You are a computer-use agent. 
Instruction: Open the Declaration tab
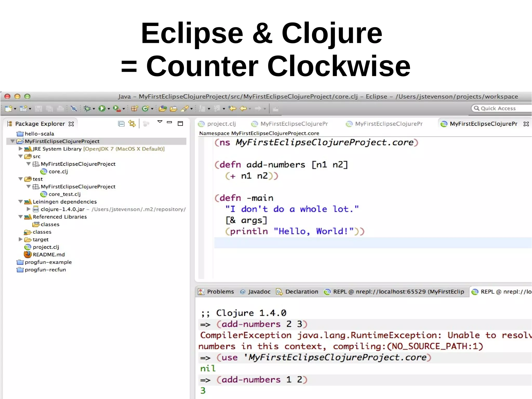[x=297, y=292]
